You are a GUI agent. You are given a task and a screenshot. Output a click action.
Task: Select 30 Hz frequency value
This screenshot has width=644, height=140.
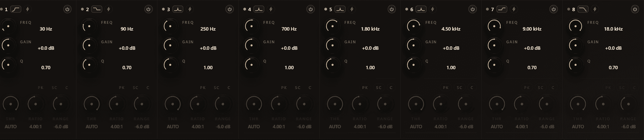tap(46, 29)
